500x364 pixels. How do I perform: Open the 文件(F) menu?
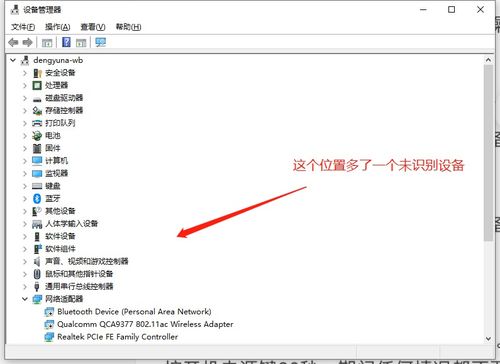(x=23, y=27)
